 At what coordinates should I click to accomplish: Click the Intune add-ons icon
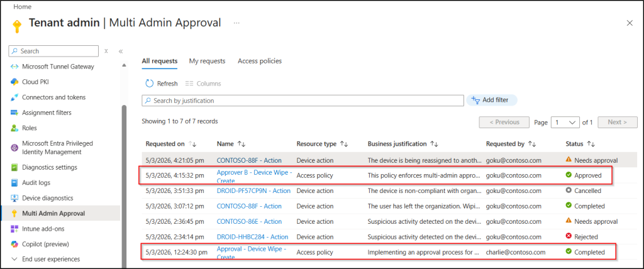pyautogui.click(x=14, y=229)
